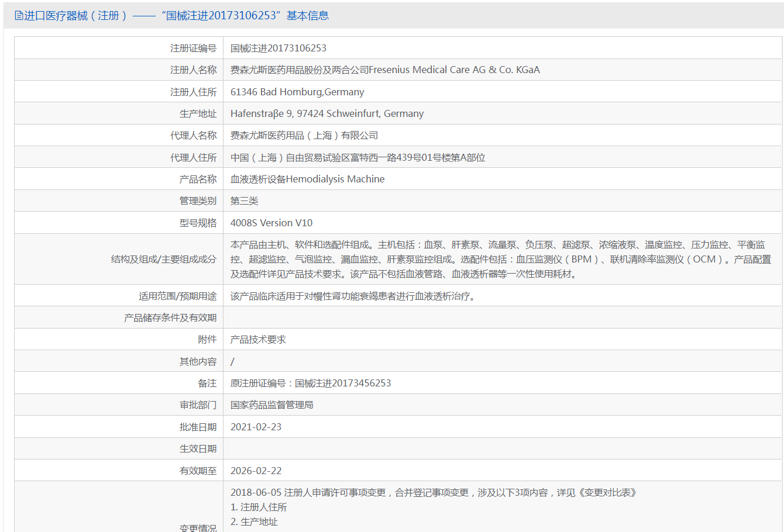This screenshot has height=532, width=784.
Task: Select model value 4008S Version V10
Action: tap(271, 223)
